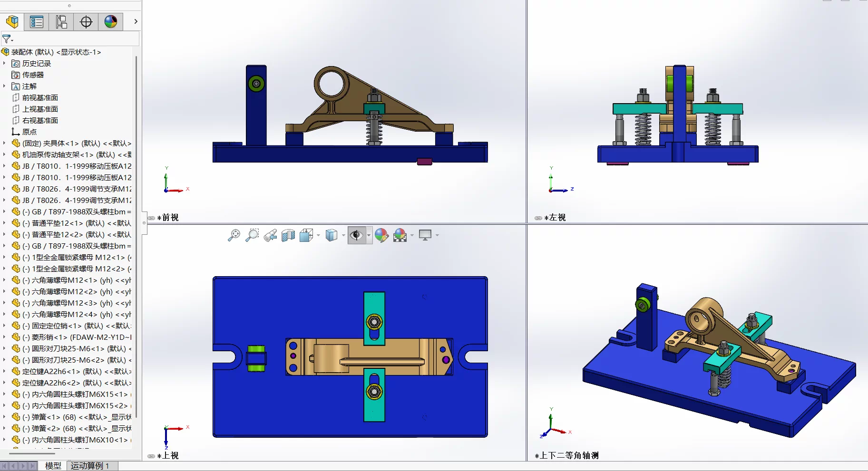Open the ConfigurationManager tab
Viewport: 868px width, 471px height.
pos(61,21)
